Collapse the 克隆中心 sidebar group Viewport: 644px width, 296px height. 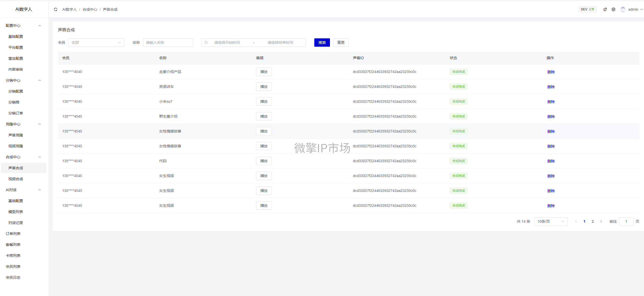[23, 124]
